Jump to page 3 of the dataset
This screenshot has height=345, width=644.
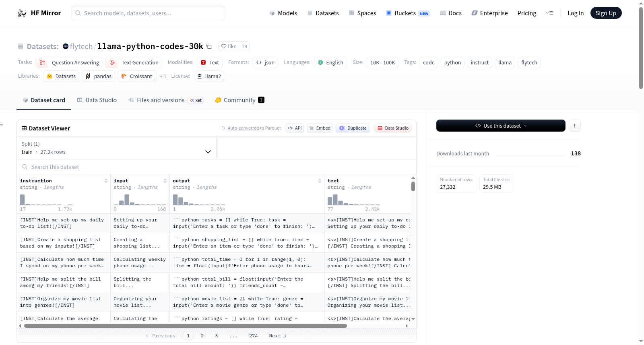click(x=216, y=336)
